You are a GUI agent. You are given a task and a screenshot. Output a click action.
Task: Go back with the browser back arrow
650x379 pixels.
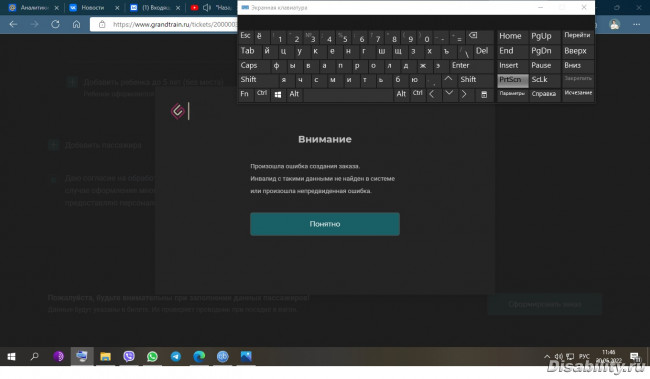pyautogui.click(x=13, y=24)
